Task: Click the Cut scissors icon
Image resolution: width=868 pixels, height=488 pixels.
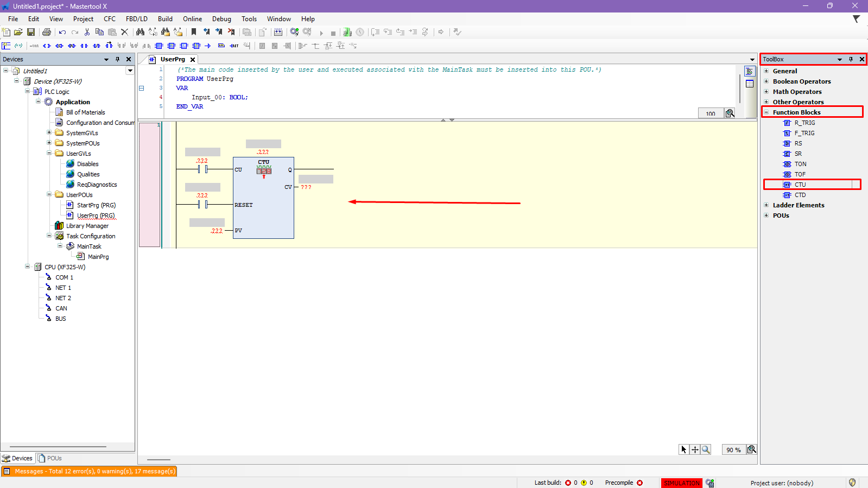Action: point(87,33)
